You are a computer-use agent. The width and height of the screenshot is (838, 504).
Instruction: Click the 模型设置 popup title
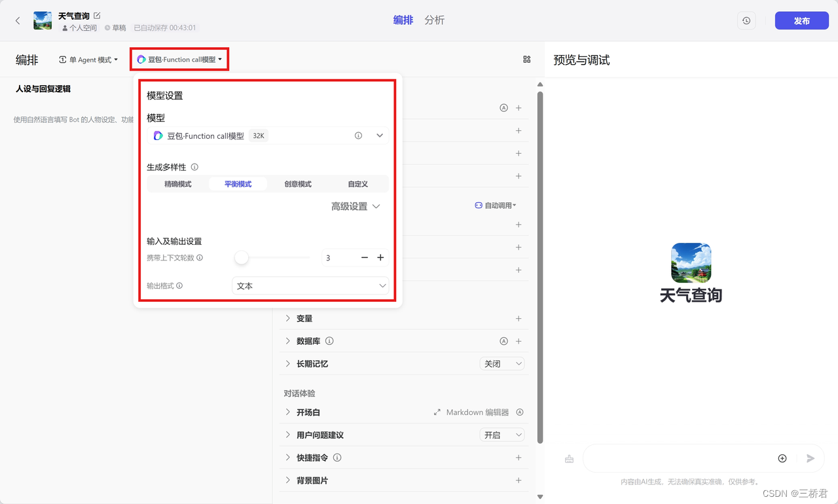165,96
